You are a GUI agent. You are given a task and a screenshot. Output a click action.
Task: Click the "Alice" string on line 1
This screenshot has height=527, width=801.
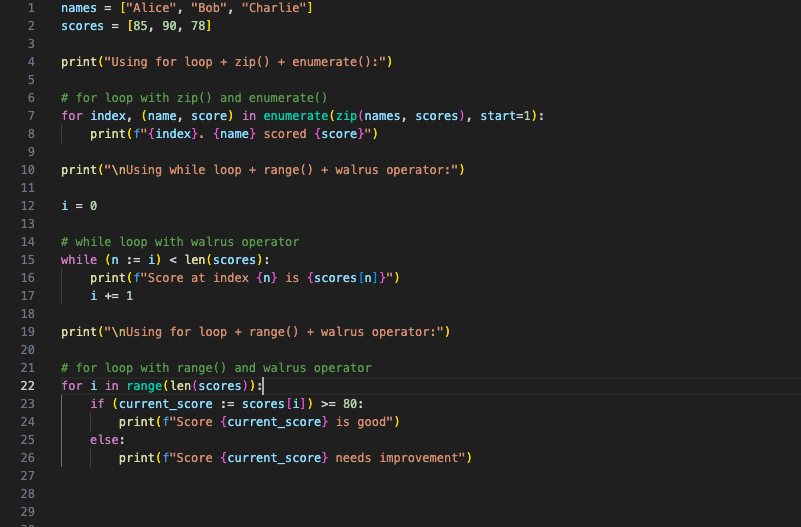[x=152, y=8]
